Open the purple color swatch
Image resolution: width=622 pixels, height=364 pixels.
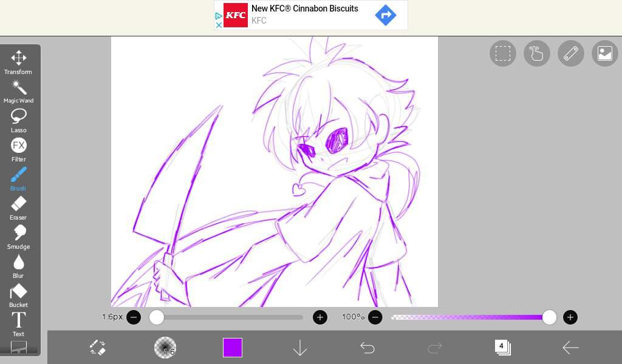[x=233, y=348]
